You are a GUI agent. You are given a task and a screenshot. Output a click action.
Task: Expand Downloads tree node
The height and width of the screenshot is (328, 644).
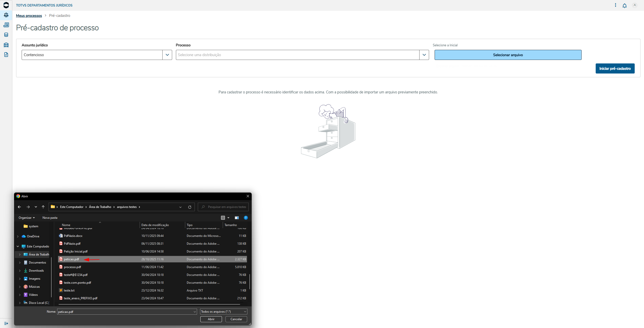click(20, 271)
